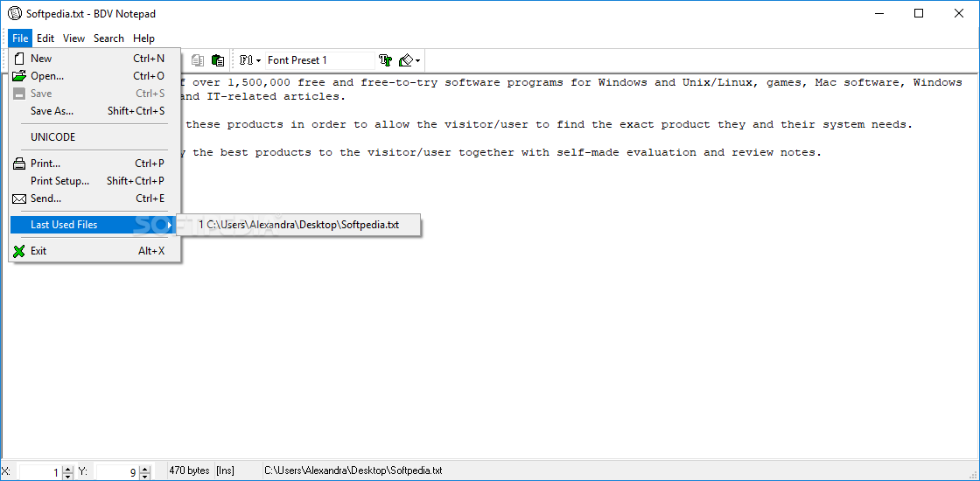Viewport: 980px width, 481px height.
Task: Open the Help menu
Action: 143,38
